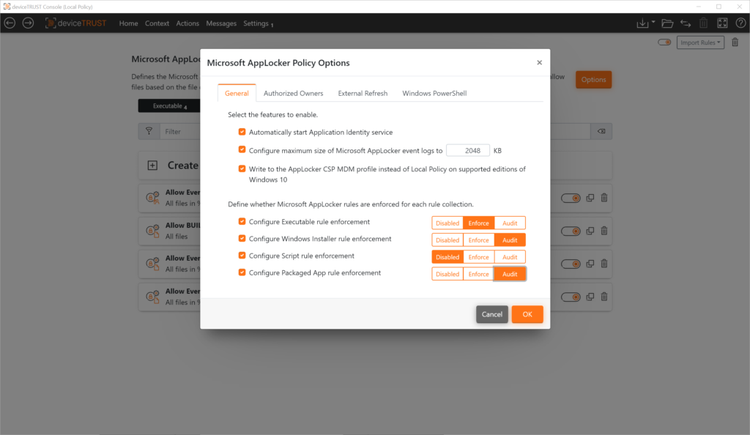Screen dimensions: 750x435
Task: Clear the filter with the backspace icon
Action: 601,131
